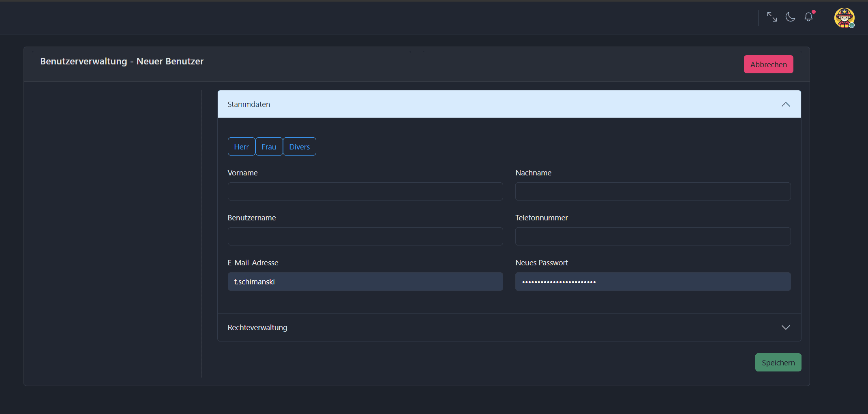Open the Rechteverwaltung section title
868x414 pixels.
pyautogui.click(x=257, y=327)
